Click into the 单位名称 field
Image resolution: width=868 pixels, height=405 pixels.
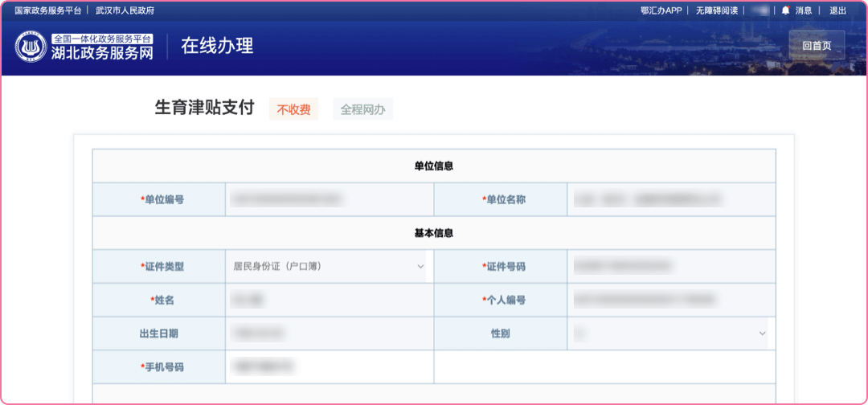coord(670,199)
